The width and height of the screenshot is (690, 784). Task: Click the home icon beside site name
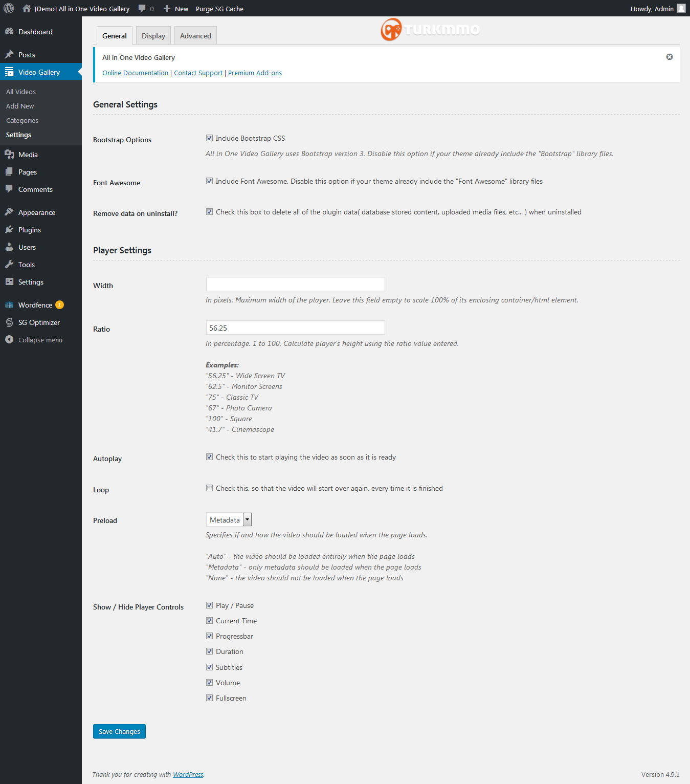pyautogui.click(x=27, y=8)
